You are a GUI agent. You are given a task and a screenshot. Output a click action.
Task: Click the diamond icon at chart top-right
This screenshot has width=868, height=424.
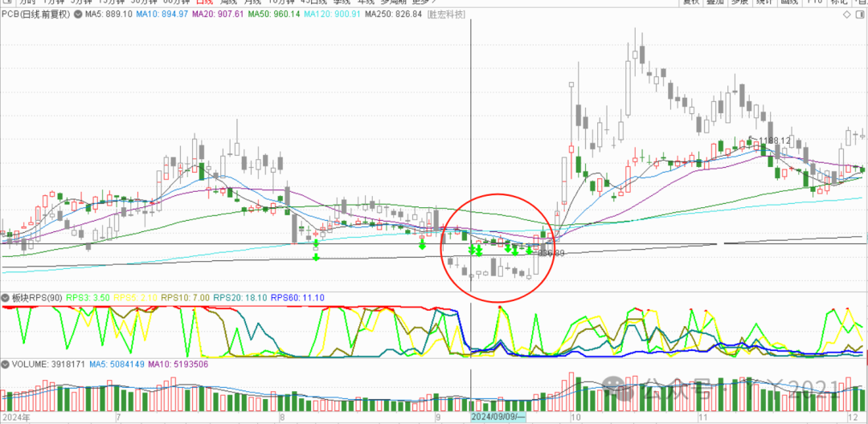[845, 14]
